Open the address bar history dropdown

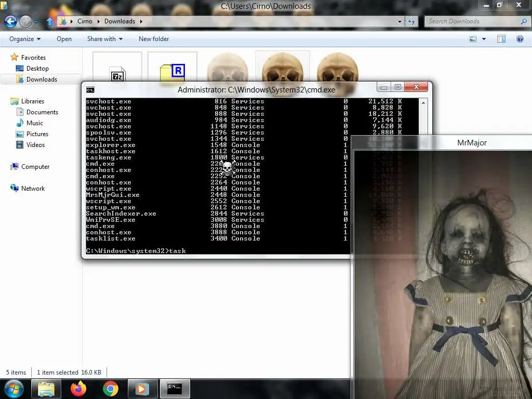point(400,22)
